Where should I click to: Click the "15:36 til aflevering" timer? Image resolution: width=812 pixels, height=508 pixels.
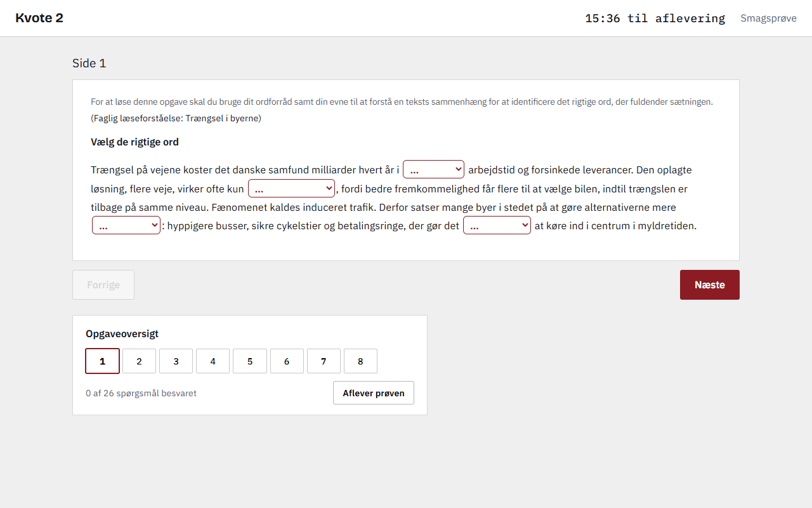[x=655, y=18]
